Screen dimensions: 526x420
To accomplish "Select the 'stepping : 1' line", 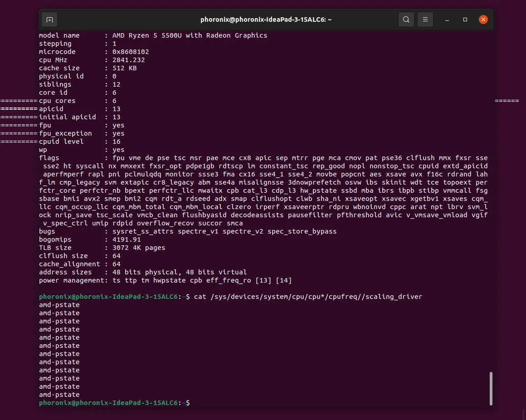I will pyautogui.click(x=78, y=44).
